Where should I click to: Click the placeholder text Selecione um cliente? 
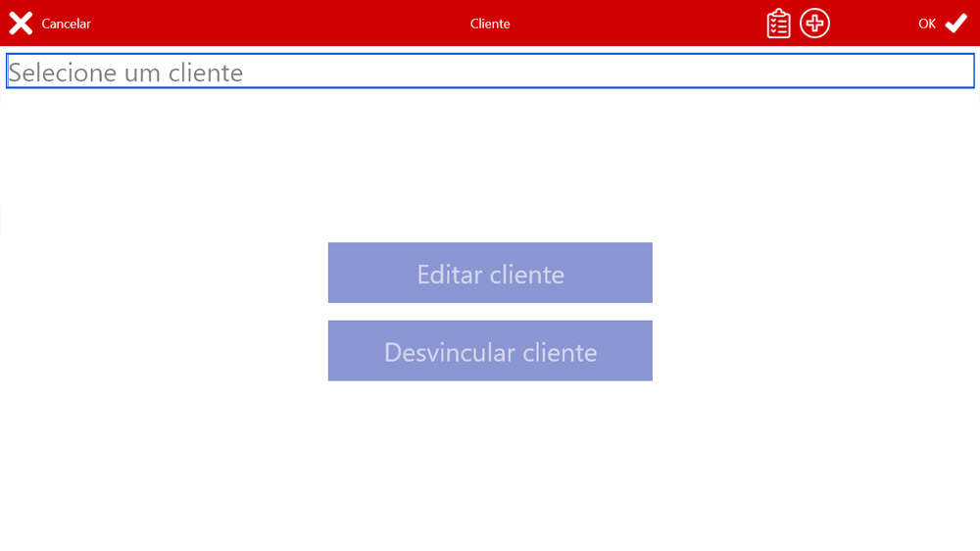(125, 73)
